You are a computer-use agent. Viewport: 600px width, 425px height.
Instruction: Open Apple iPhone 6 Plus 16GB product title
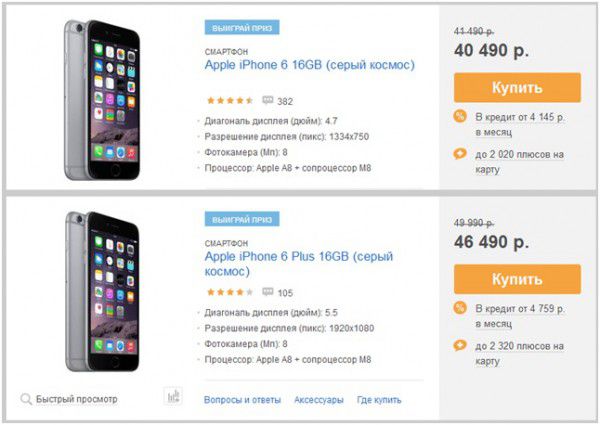coord(299,264)
